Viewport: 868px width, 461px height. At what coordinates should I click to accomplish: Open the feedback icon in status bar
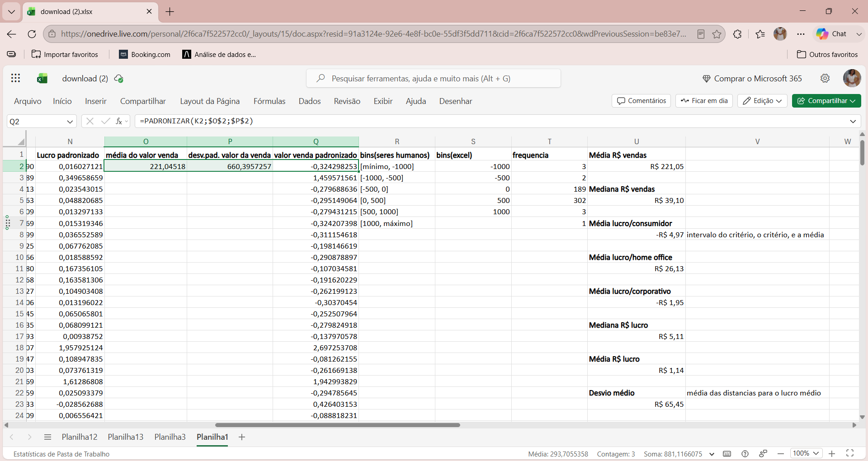(763, 454)
